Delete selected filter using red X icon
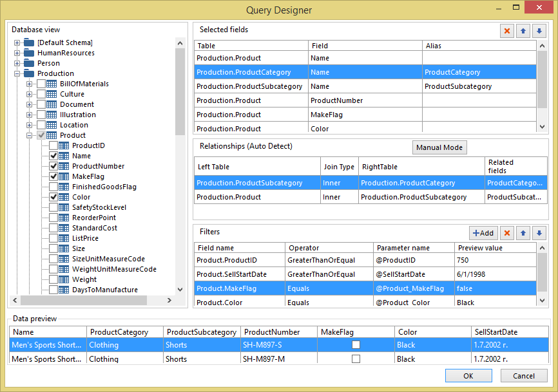558x392 pixels. [506, 232]
